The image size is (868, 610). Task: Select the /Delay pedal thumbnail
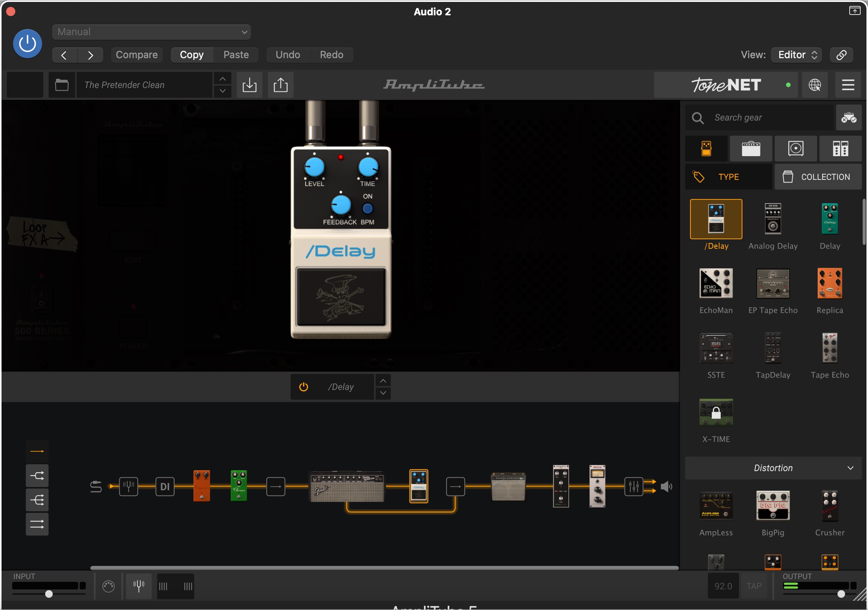click(x=716, y=219)
